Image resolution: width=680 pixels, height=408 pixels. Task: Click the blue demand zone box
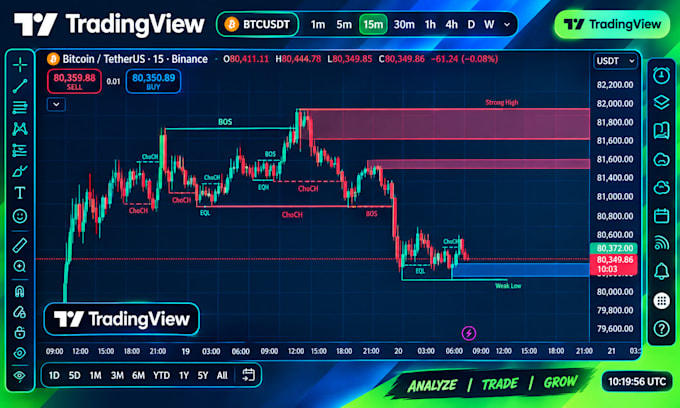[520, 270]
